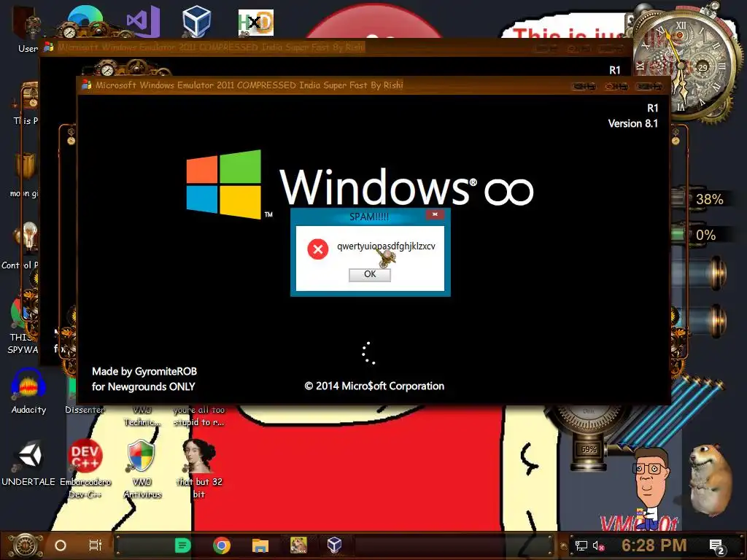Open the notification center with 2 alerts
This screenshot has height=560, width=747.
coord(718,547)
